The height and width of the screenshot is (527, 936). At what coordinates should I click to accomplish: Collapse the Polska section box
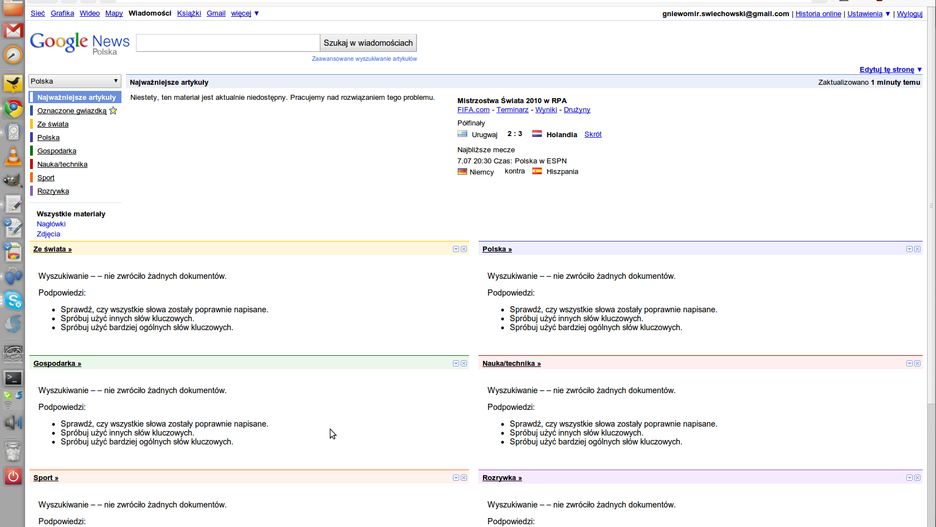tap(906, 249)
